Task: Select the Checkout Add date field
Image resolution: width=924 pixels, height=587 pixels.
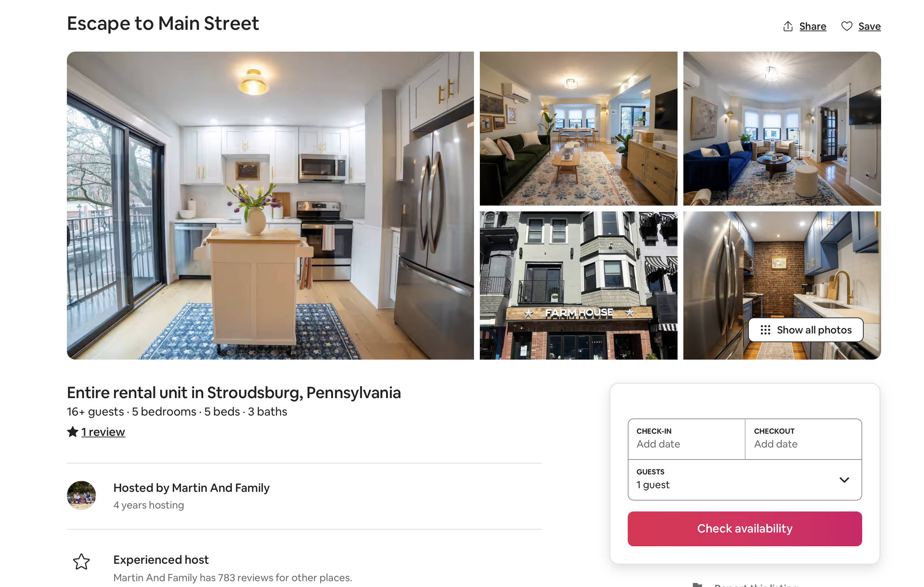Action: (x=803, y=439)
